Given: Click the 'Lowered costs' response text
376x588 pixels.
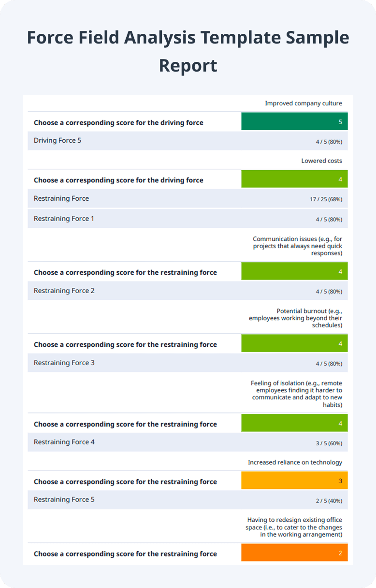Looking at the screenshot, I should [321, 161].
